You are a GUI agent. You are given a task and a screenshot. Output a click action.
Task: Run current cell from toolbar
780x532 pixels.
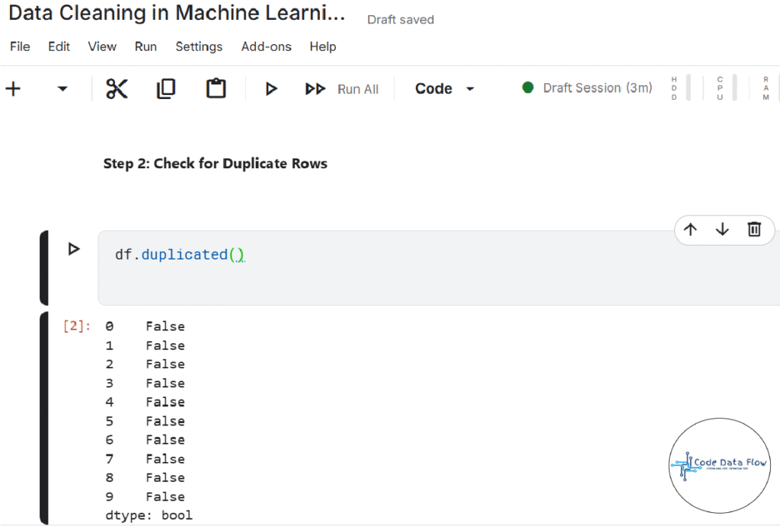[x=270, y=89]
